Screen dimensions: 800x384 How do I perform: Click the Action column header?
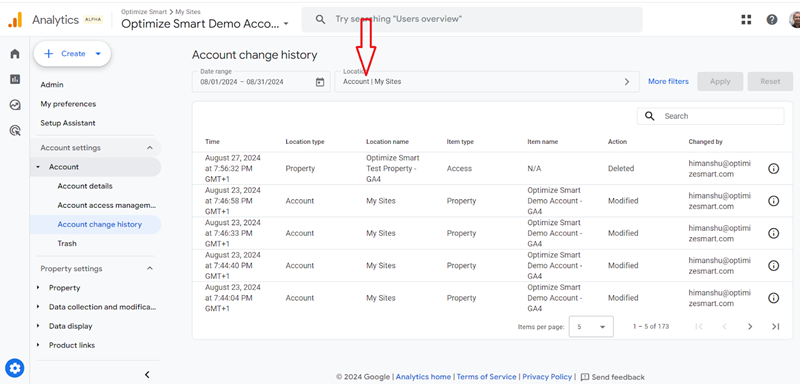[617, 142]
